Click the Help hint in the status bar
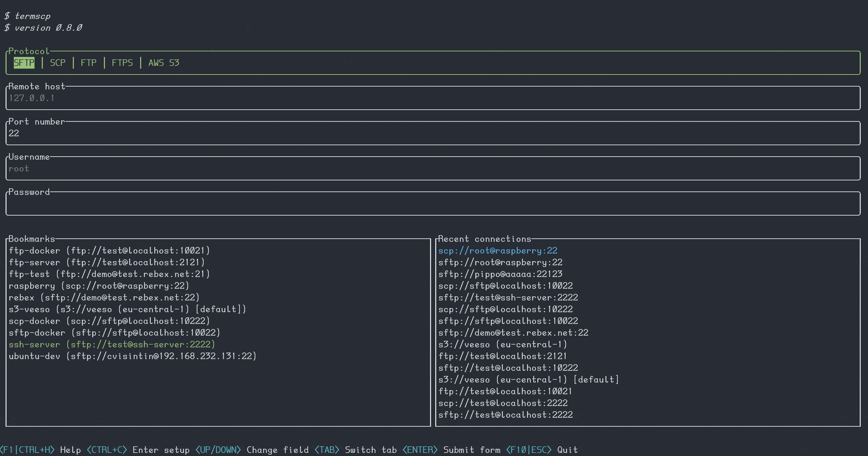868x456 pixels. point(70,449)
